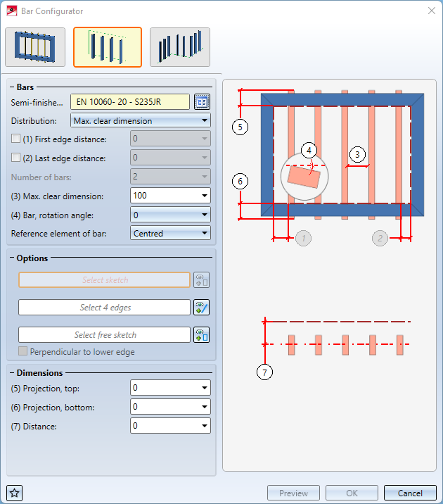Expand Bar rotation angle dropdown
443x504 pixels.
pyautogui.click(x=204, y=215)
